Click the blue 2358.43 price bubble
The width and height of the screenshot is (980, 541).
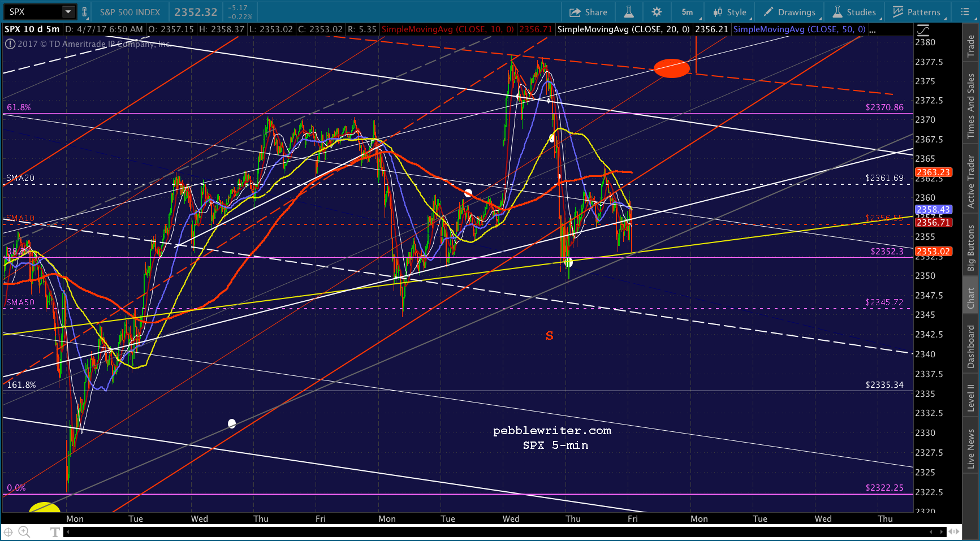pos(934,210)
